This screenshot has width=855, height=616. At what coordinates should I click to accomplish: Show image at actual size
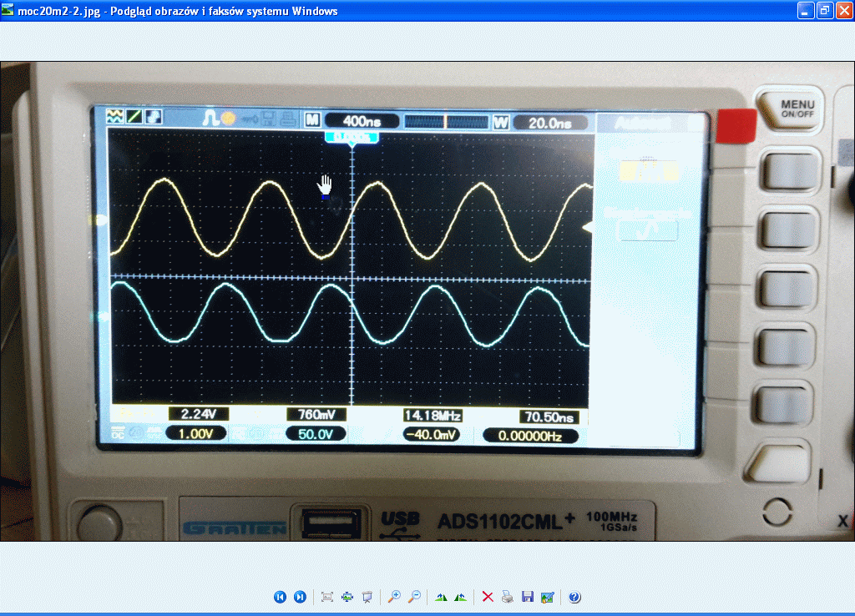(347, 597)
